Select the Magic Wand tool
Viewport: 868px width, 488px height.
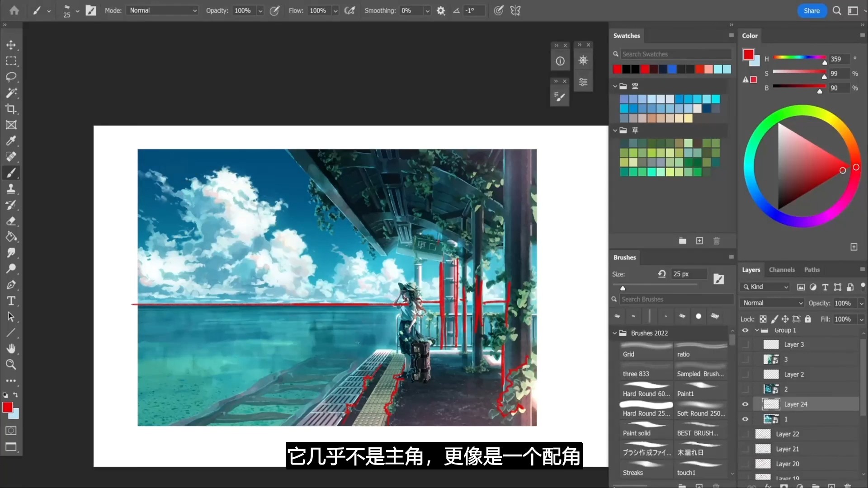[11, 93]
